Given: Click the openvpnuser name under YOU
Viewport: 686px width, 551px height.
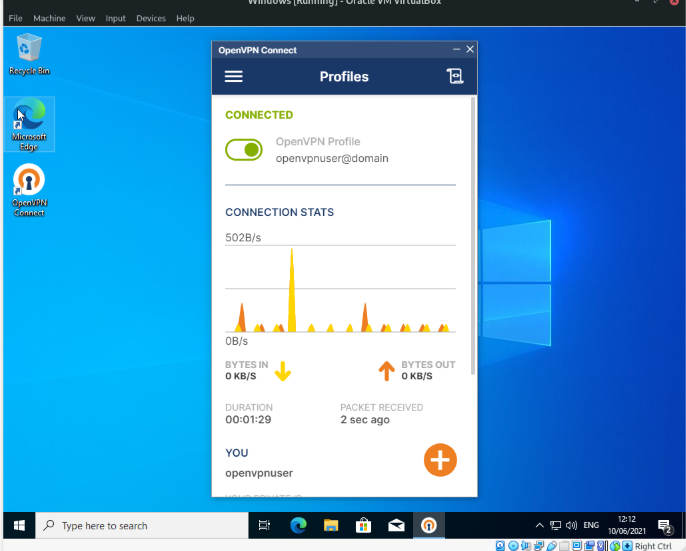Looking at the screenshot, I should [259, 473].
